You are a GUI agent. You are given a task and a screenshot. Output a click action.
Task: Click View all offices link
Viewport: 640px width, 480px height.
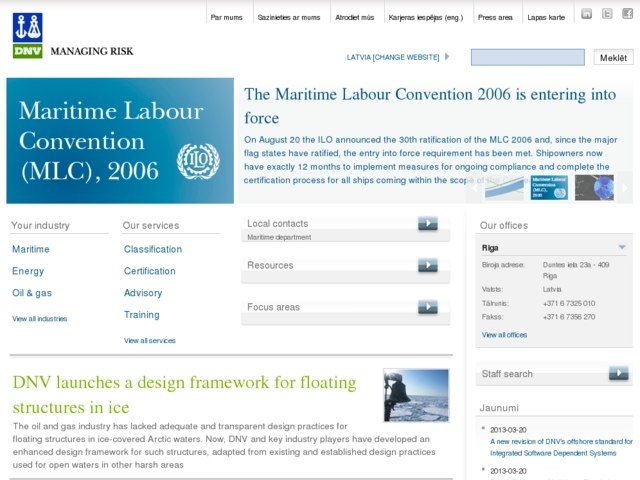tap(504, 335)
